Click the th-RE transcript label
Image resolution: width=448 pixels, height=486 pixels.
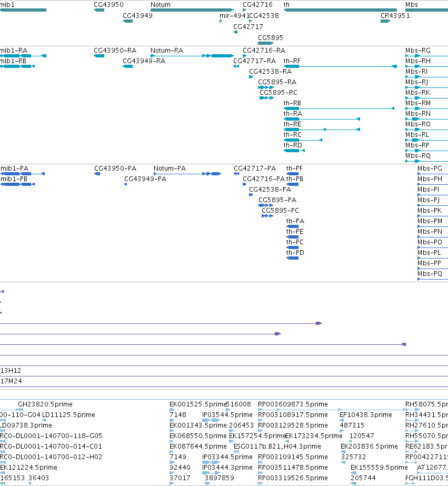[x=292, y=124]
